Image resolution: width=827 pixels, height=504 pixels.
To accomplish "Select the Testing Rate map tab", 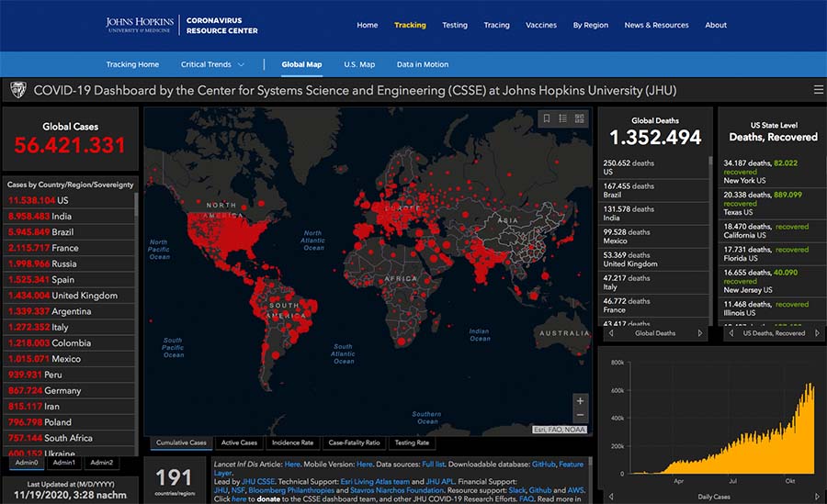I will point(412,442).
